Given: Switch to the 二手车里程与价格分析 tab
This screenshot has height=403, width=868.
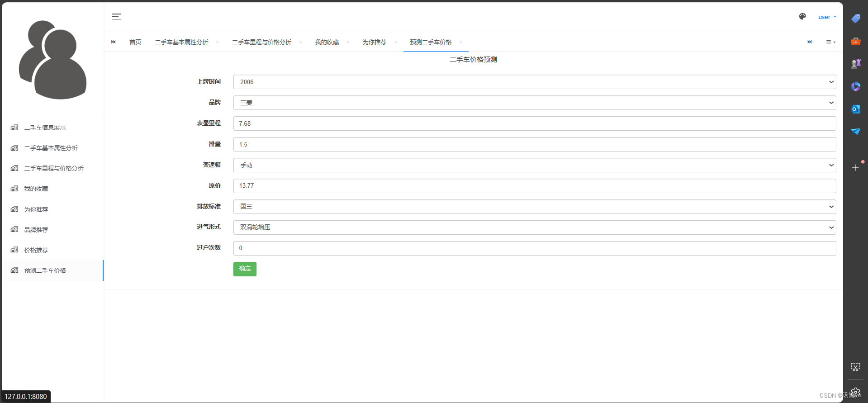Looking at the screenshot, I should tap(261, 42).
